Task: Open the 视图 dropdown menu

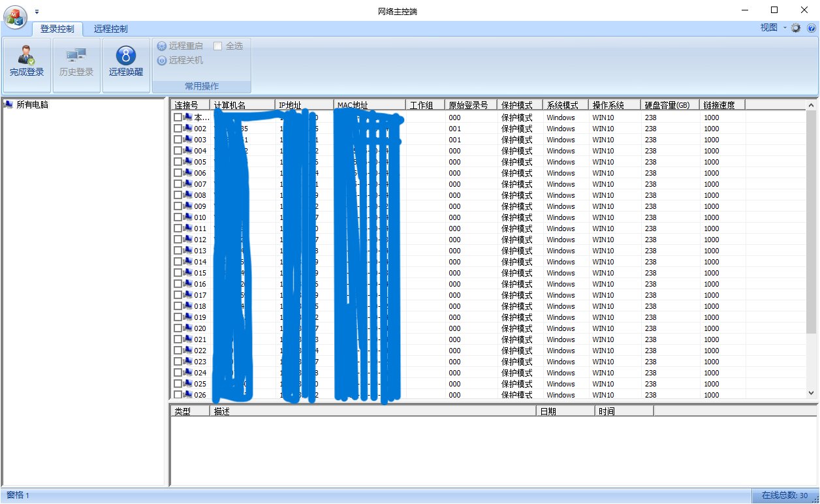Action: pyautogui.click(x=773, y=28)
